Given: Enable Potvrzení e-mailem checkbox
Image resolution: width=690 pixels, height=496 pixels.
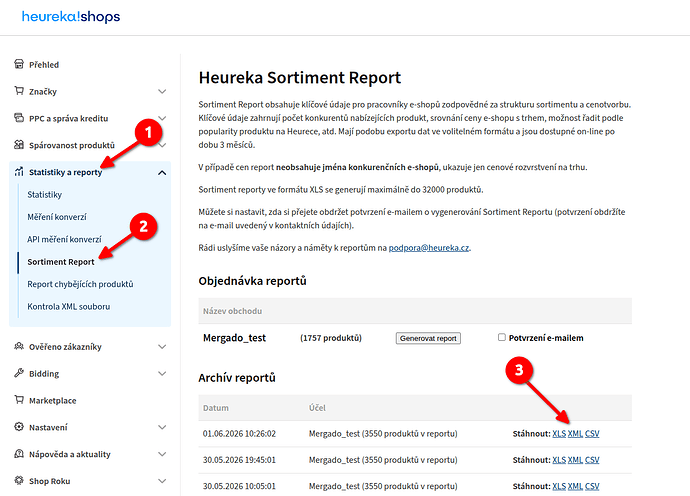Looking at the screenshot, I should pyautogui.click(x=502, y=337).
